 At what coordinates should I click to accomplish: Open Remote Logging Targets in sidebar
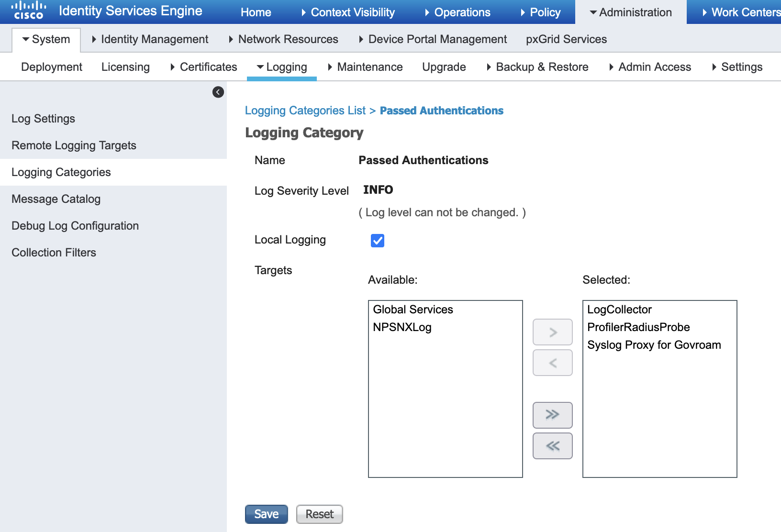(74, 145)
